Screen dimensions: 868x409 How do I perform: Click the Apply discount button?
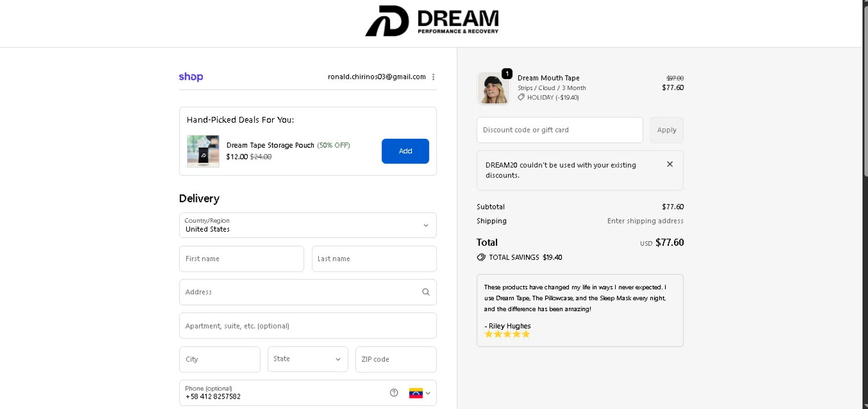[667, 130]
